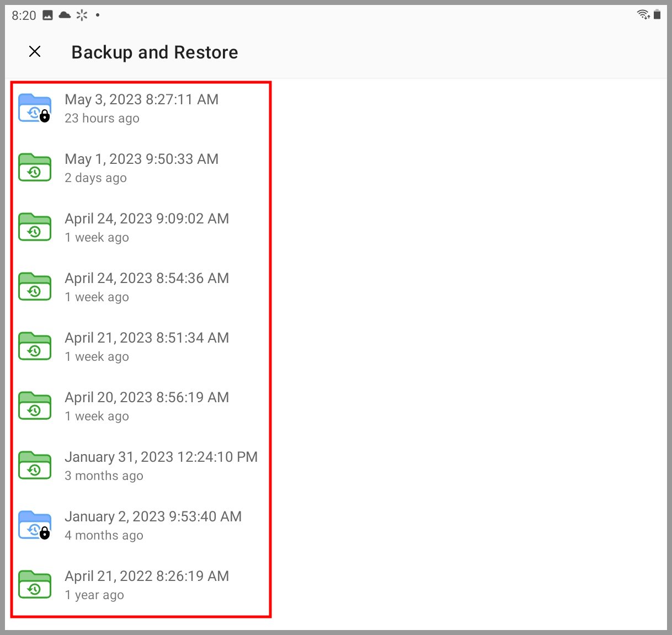Click the cloud icon in the status bar
The image size is (672, 635).
[x=66, y=15]
